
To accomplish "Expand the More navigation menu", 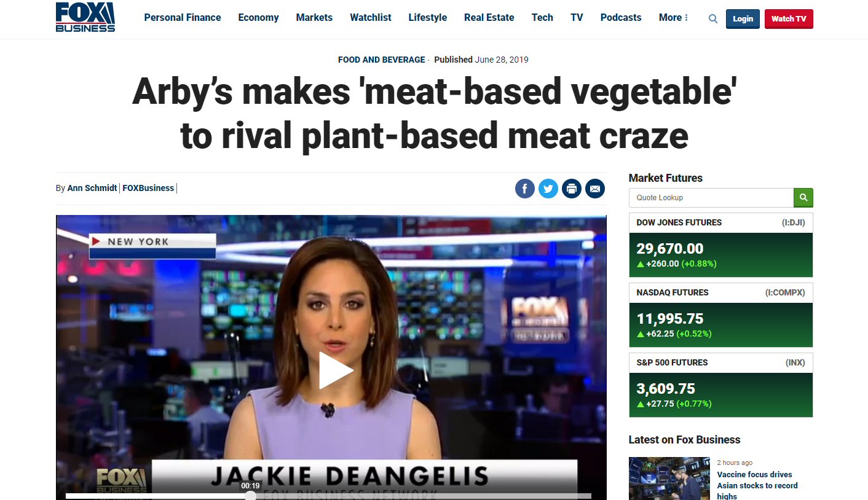I will point(673,18).
